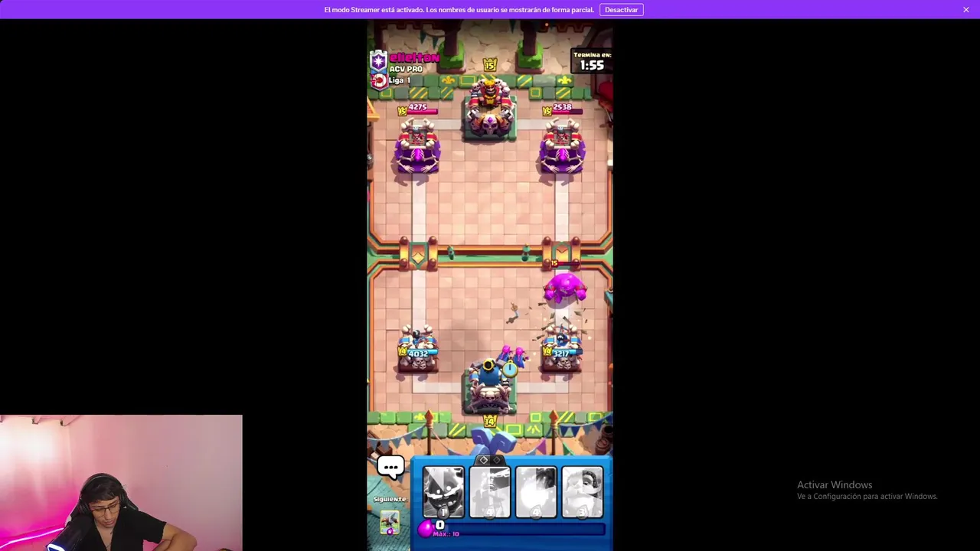Click the opponent clan badge icon
980x551 pixels.
click(378, 60)
